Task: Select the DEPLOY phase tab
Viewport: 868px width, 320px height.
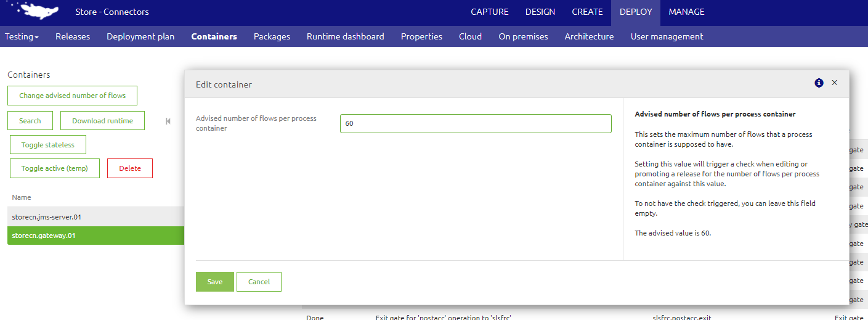Action: tap(636, 12)
